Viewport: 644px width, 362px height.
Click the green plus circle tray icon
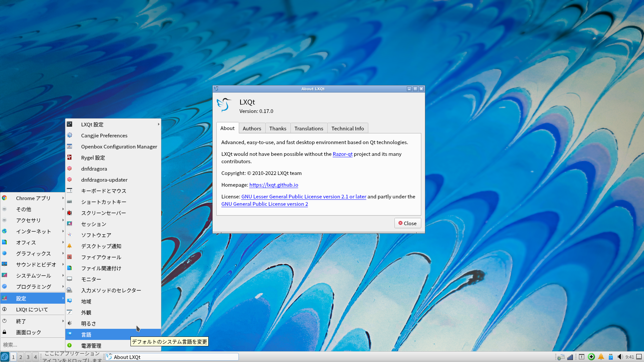591,357
